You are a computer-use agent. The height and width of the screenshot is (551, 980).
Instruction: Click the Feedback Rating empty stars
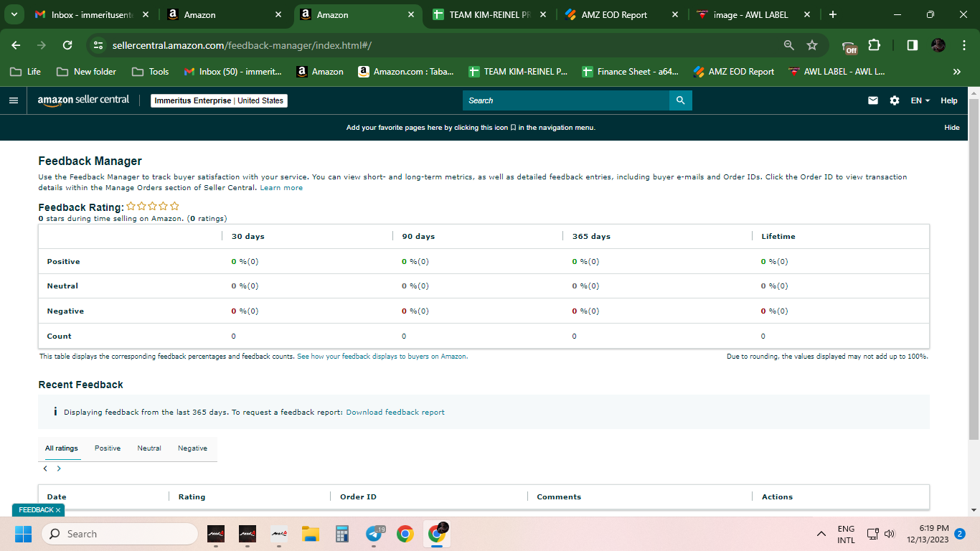tap(153, 207)
